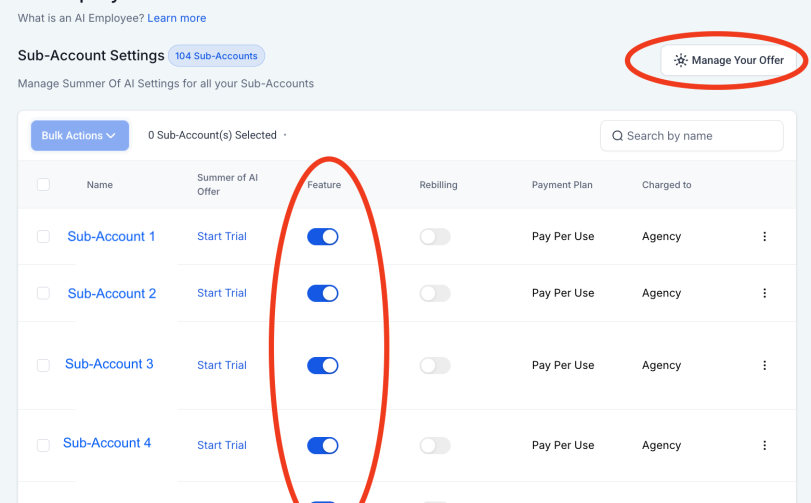
Task: Click the Learn more link
Action: click(178, 18)
